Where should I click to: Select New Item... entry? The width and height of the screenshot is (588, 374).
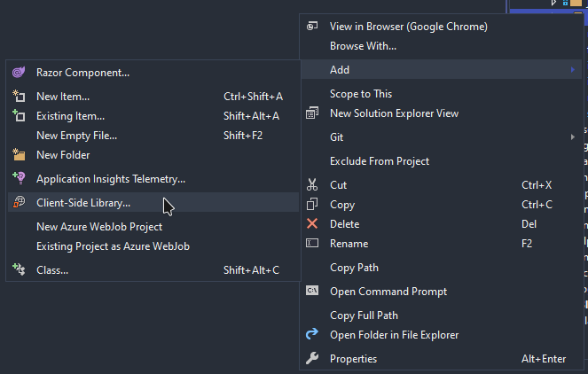coord(153,97)
